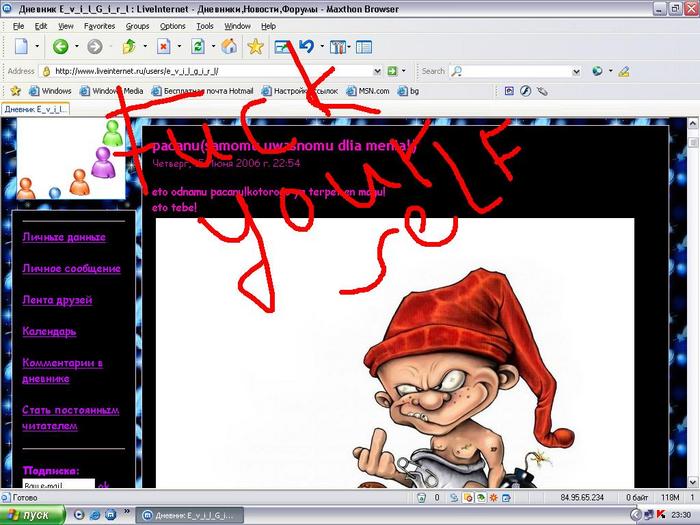Open the Options menu
Viewport: 700px width, 525px height.
tap(172, 26)
